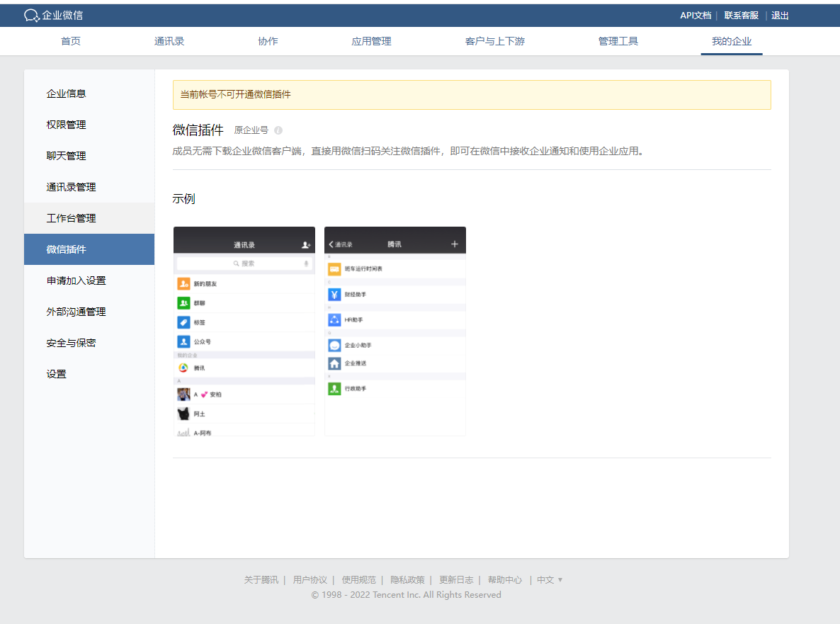Viewport: 840px width, 624px height.
Task: Open the 更新日志 footer link
Action: point(456,579)
